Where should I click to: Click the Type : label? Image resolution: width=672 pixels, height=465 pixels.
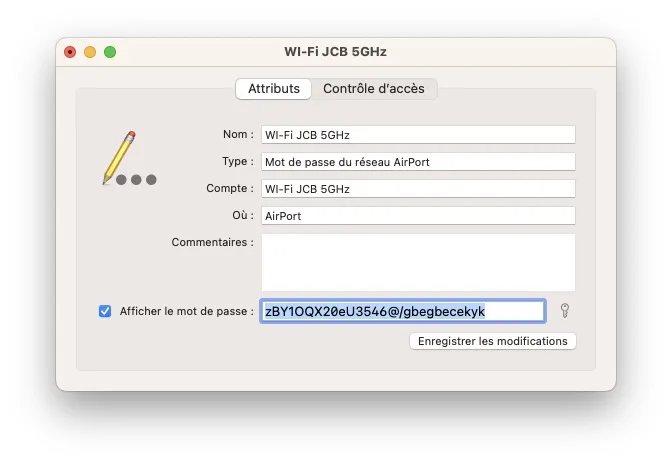[238, 162]
